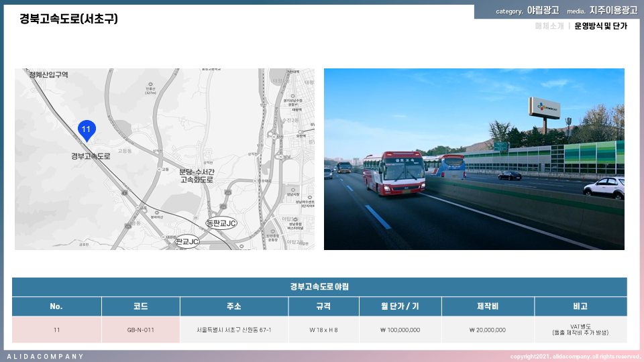The image size is (644, 362).
Task: Select the 매체소개 tab
Action: pyautogui.click(x=549, y=26)
